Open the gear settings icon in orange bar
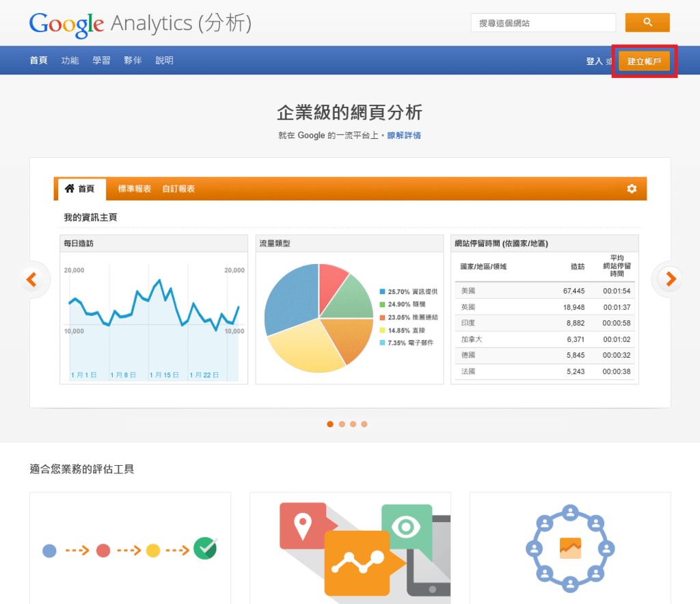700x604 pixels. coord(632,189)
